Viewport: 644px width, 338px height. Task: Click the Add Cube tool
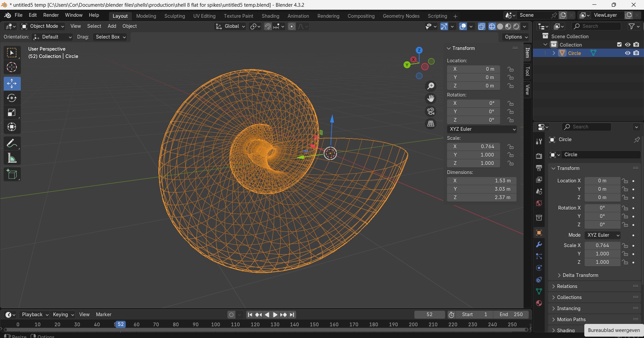tap(12, 174)
